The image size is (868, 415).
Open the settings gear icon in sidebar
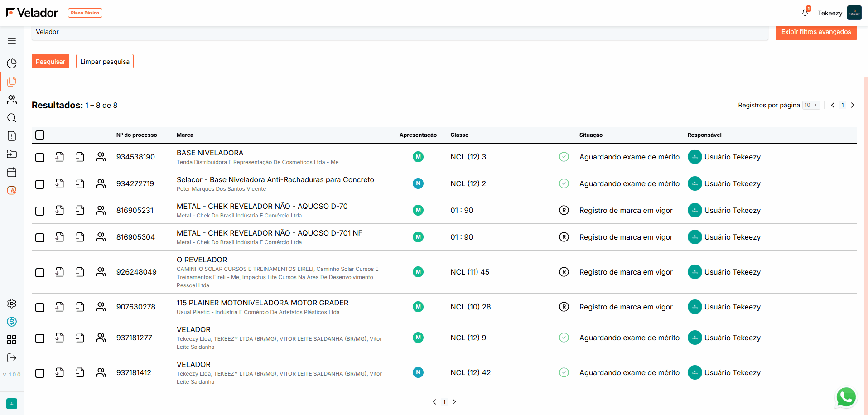(12, 304)
